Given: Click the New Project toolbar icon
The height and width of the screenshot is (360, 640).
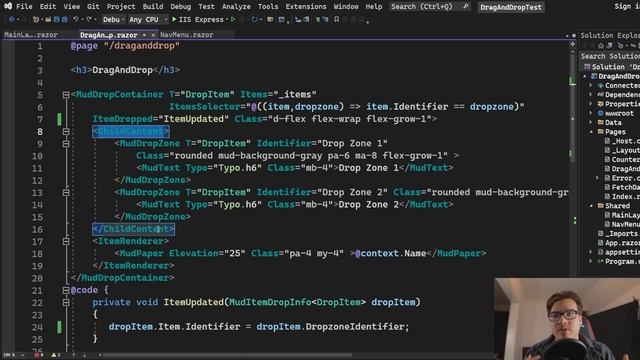Looking at the screenshot, I should click(x=36, y=19).
